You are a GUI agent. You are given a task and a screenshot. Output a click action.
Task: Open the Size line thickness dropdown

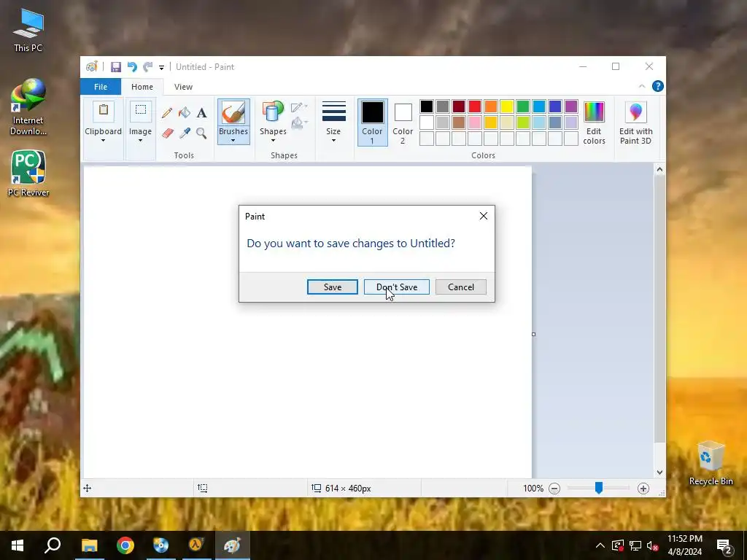coord(333,122)
